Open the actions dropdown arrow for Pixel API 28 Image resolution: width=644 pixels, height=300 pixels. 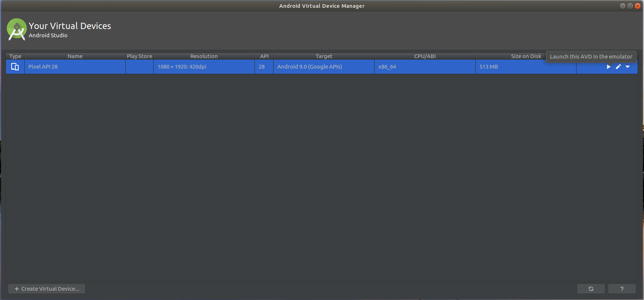(x=628, y=67)
